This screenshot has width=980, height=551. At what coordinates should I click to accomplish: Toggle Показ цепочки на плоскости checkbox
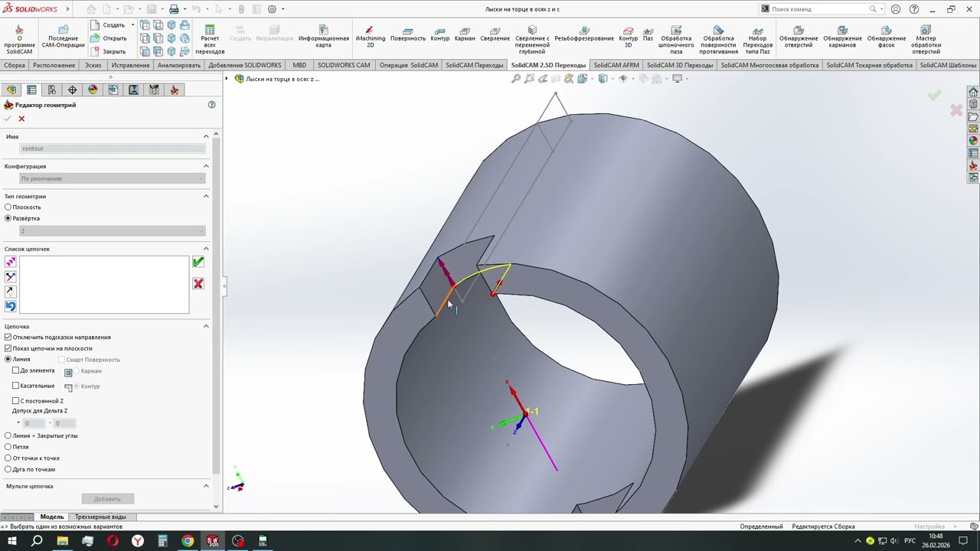coord(8,348)
